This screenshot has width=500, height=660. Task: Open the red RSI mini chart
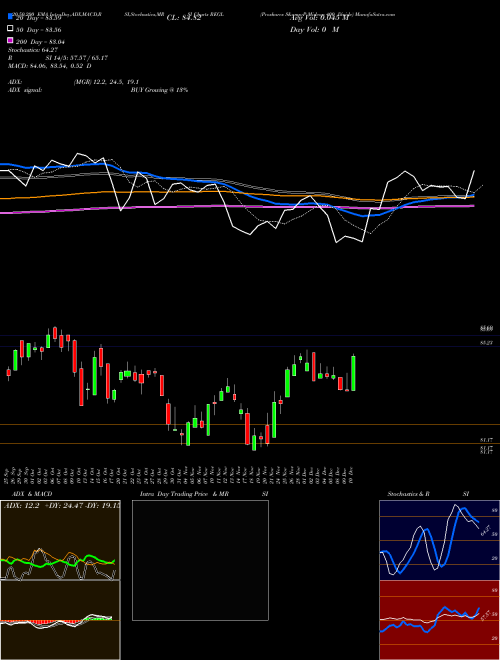point(439,620)
